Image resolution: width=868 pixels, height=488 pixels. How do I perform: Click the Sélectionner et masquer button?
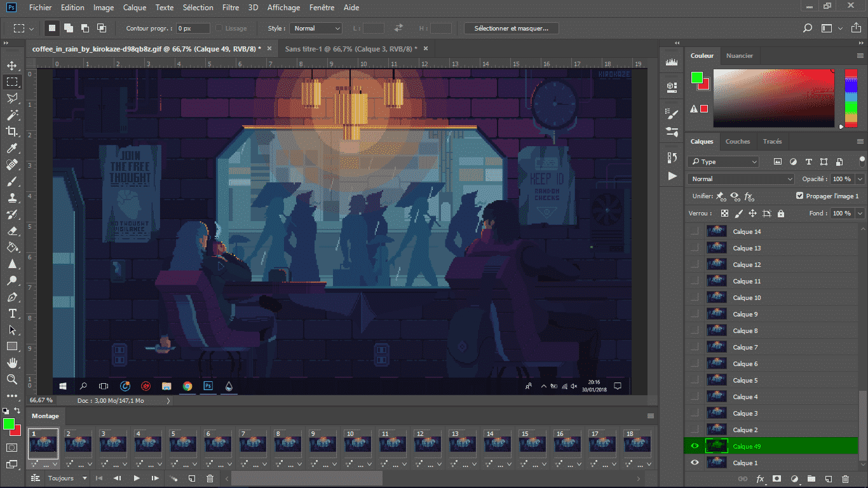point(511,29)
